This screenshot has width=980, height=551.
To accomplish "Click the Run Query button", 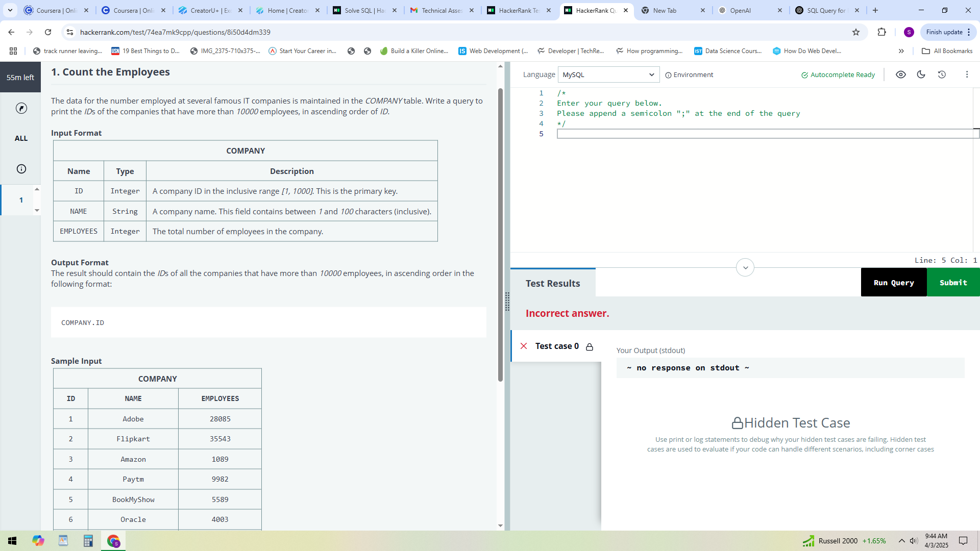I will [x=893, y=282].
